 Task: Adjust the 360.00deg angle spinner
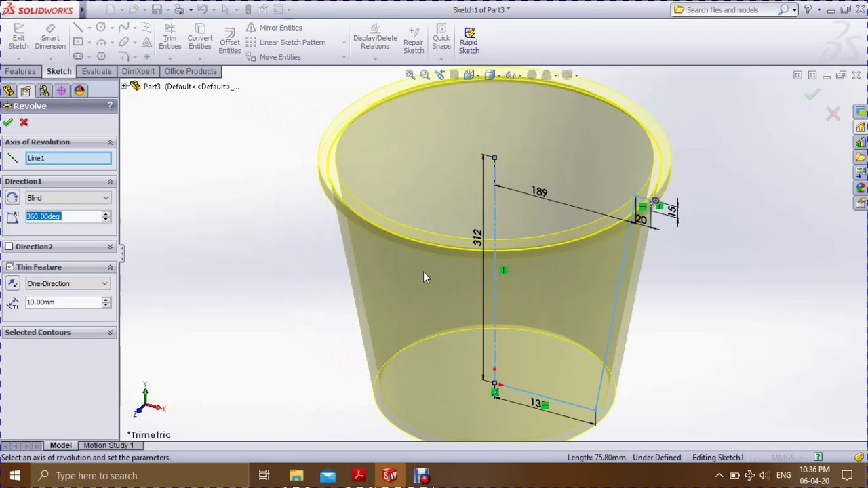click(x=106, y=216)
